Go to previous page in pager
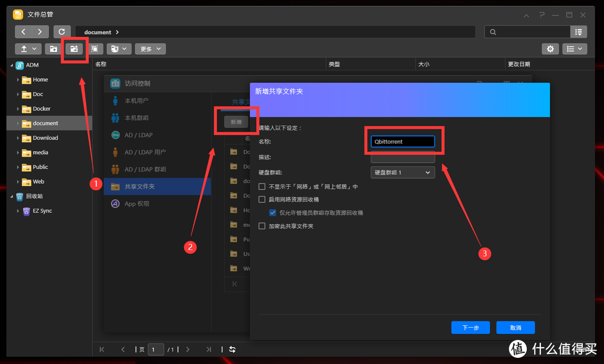This screenshot has width=604, height=364. pyautogui.click(x=123, y=350)
